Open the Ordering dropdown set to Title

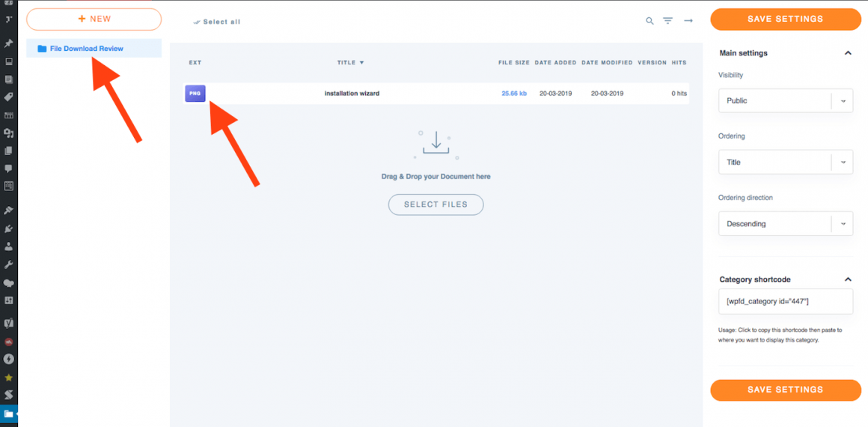[786, 163]
